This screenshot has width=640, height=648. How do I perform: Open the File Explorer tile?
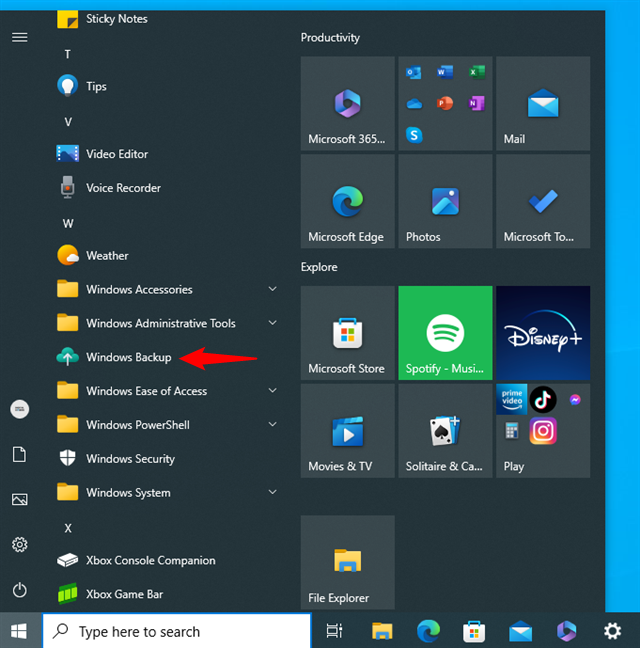(x=347, y=562)
